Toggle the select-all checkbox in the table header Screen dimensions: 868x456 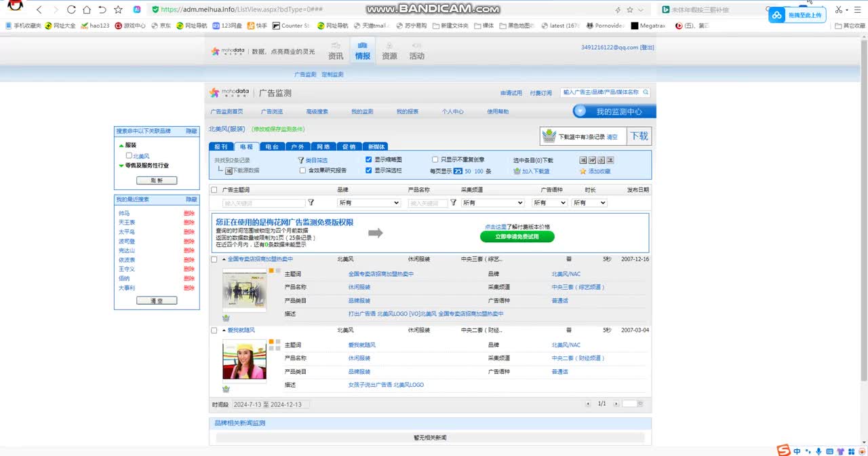click(214, 190)
